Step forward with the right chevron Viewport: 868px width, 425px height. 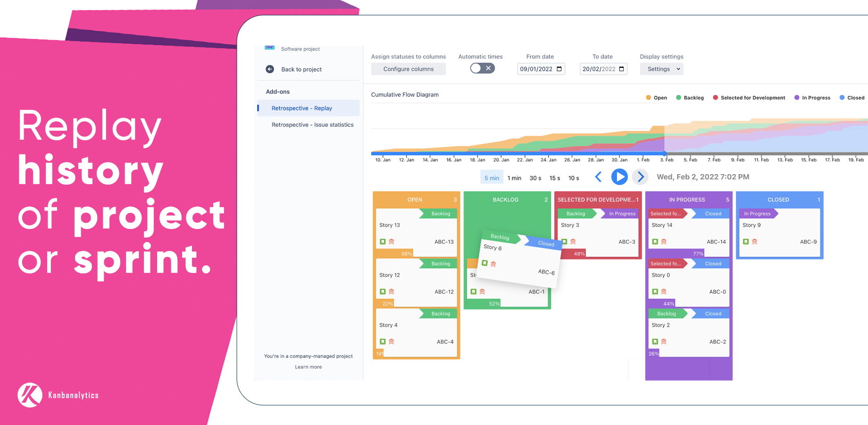640,177
